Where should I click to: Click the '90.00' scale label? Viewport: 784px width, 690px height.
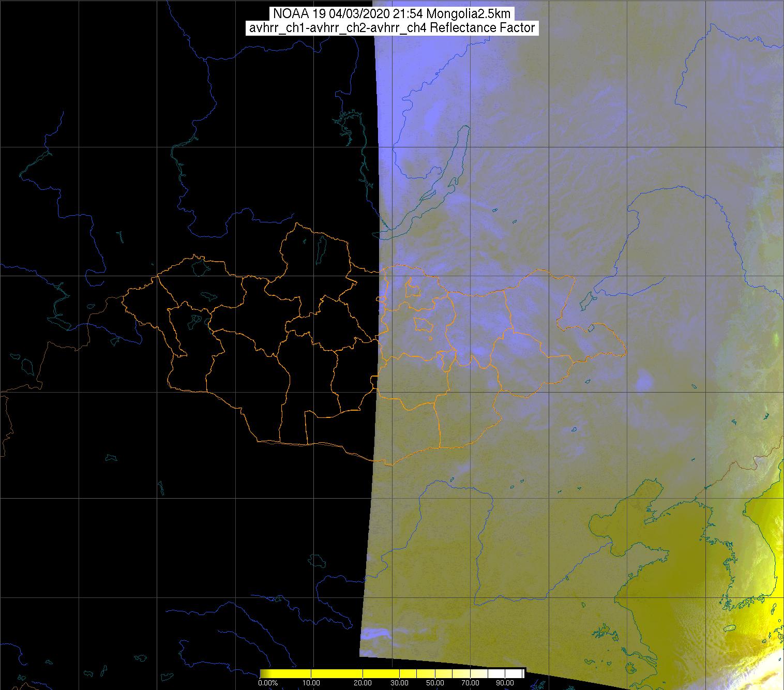pyautogui.click(x=505, y=684)
